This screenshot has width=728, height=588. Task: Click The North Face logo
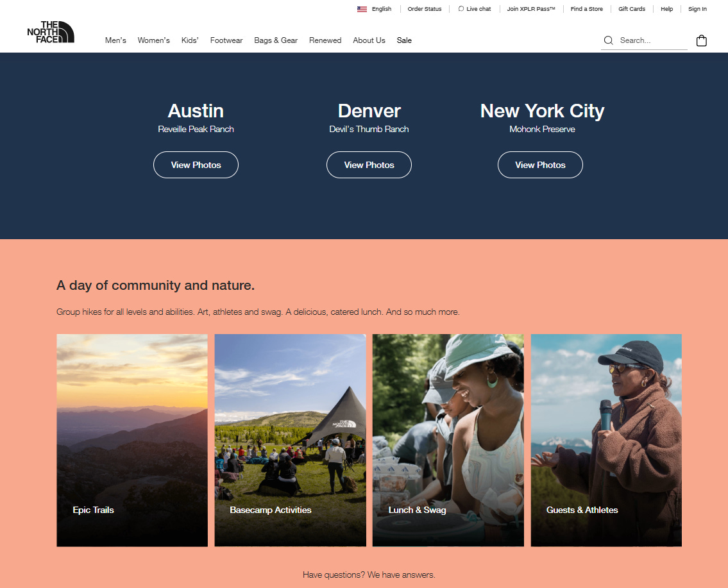[x=51, y=32]
